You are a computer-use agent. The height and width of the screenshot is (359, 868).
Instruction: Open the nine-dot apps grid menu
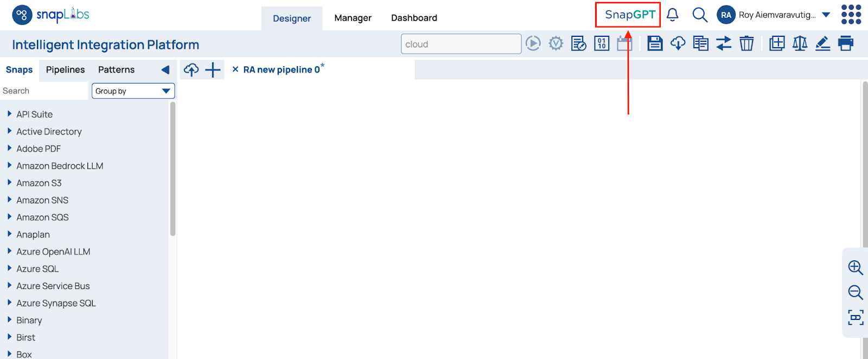tap(851, 15)
